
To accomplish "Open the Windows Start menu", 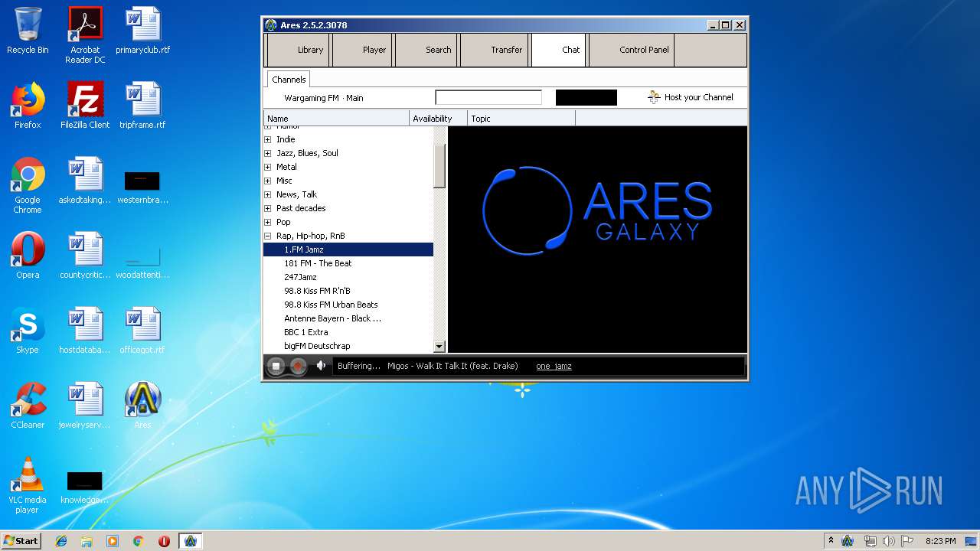I will coord(21,540).
